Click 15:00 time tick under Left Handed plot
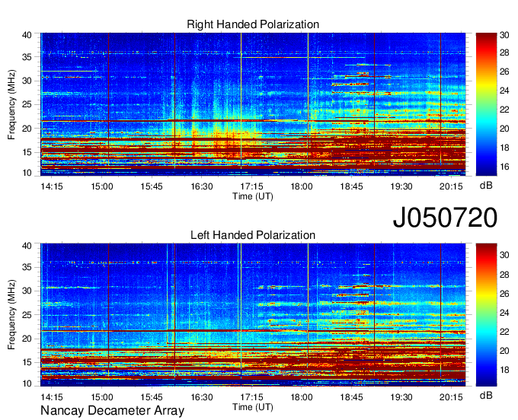Image resolution: width=518 pixels, height=420 pixels. click(102, 397)
